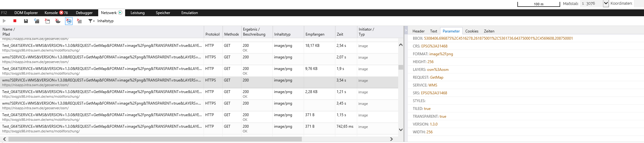Click the always refresh from server icon

pyautogui.click(x=37, y=21)
